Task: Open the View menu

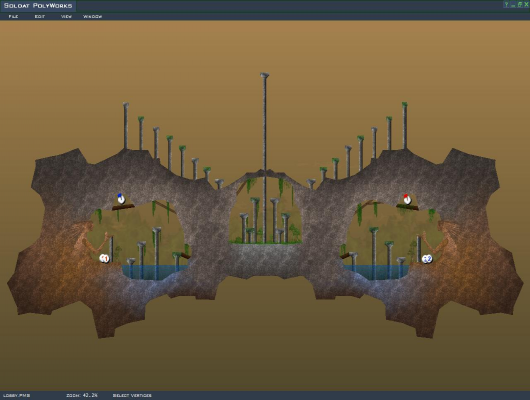Action: (66, 16)
